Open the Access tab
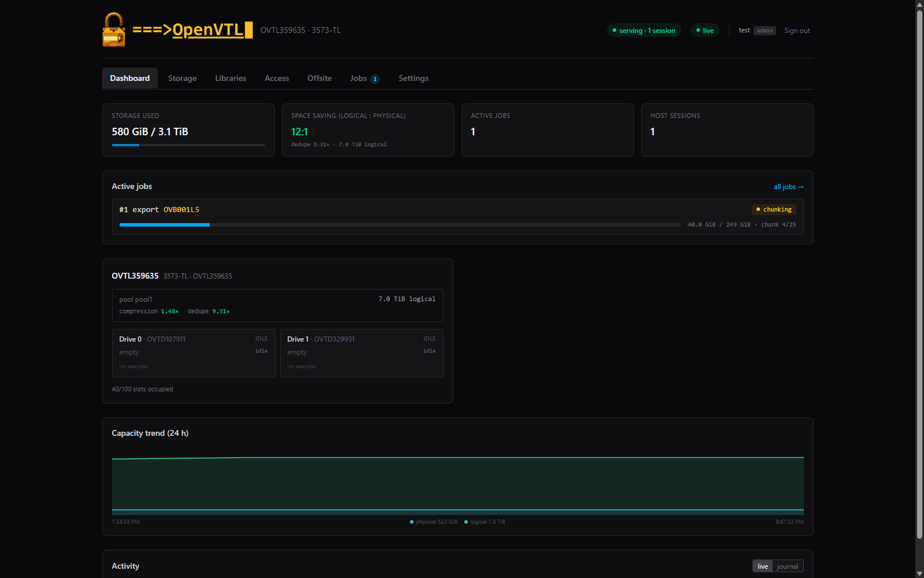Image resolution: width=924 pixels, height=578 pixels. click(x=277, y=78)
